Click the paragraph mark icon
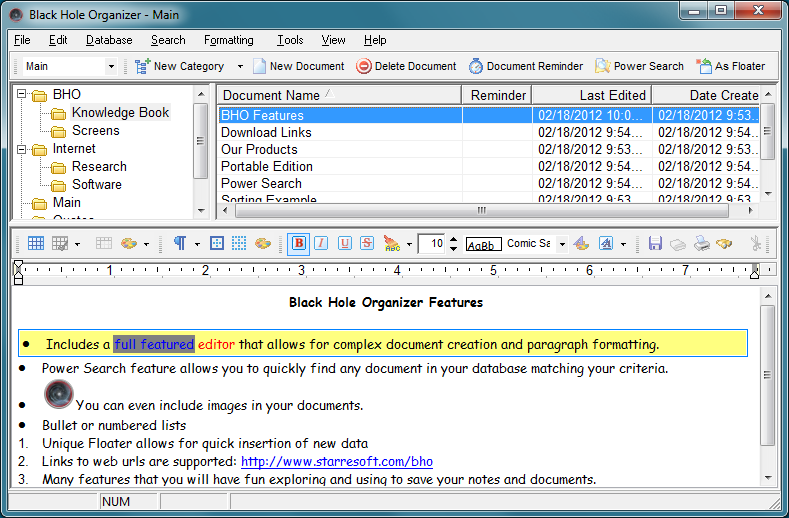This screenshot has width=789, height=518. coord(180,244)
